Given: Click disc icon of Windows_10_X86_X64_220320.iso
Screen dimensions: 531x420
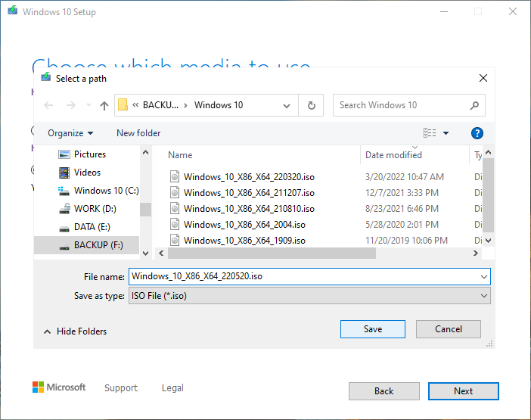Looking at the screenshot, I should coord(175,176).
